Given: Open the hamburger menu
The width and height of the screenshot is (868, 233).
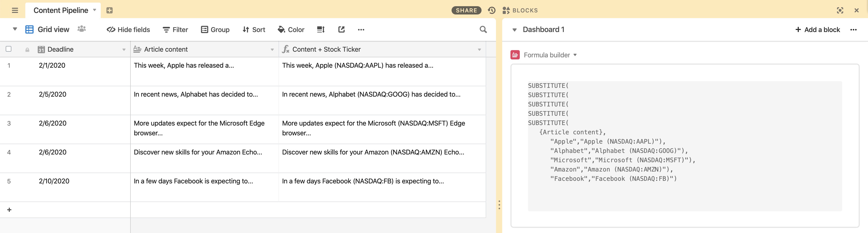Looking at the screenshot, I should pos(15,10).
